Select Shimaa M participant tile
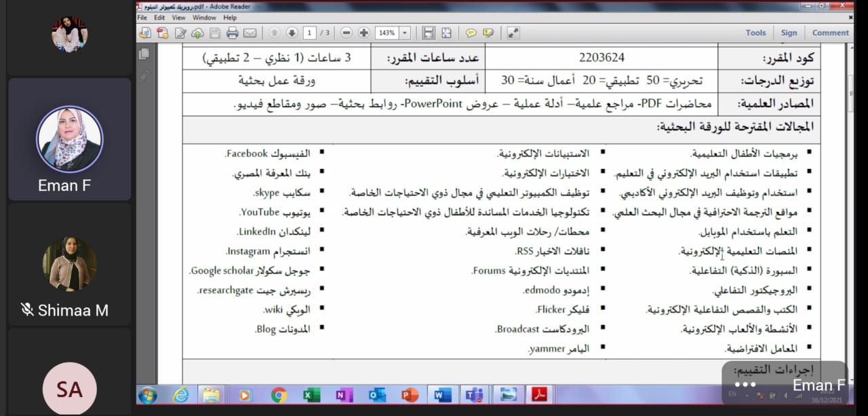 click(69, 265)
